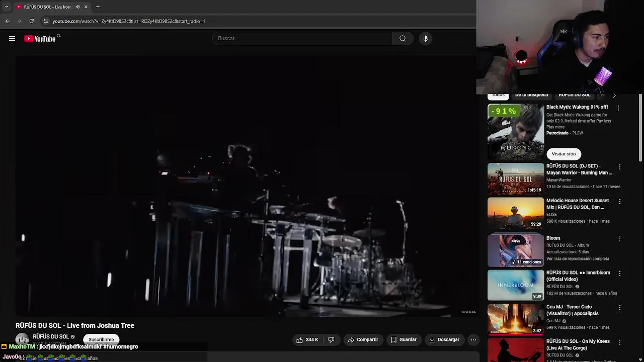Open the ELISE channel name
Screen dimensions: 644x362
(x=551, y=214)
